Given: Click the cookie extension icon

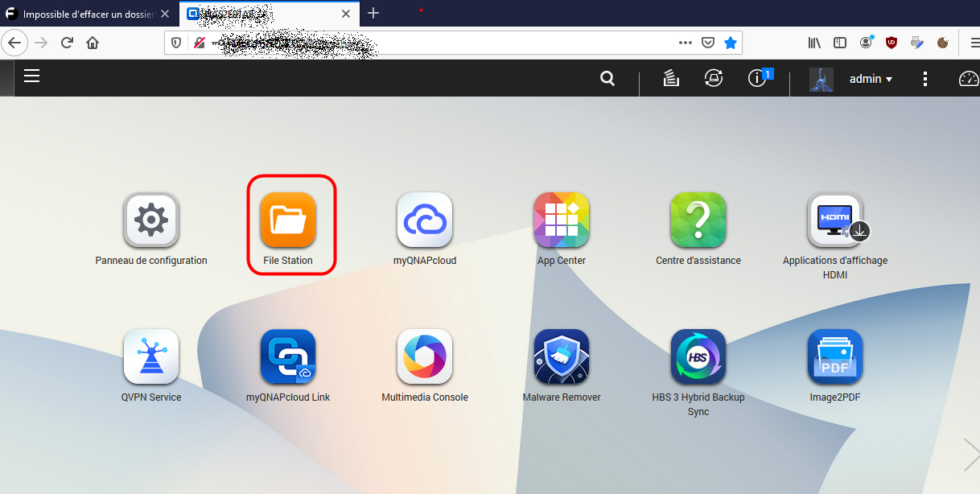Looking at the screenshot, I should (x=943, y=43).
